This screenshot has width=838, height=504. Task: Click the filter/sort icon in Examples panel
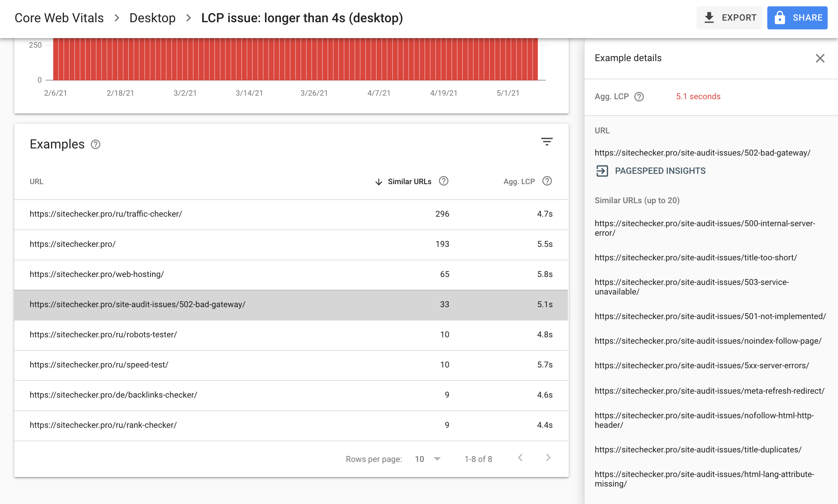[546, 142]
